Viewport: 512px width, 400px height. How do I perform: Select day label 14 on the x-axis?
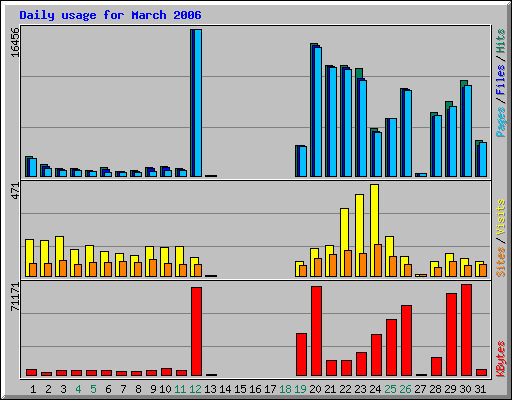click(225, 389)
